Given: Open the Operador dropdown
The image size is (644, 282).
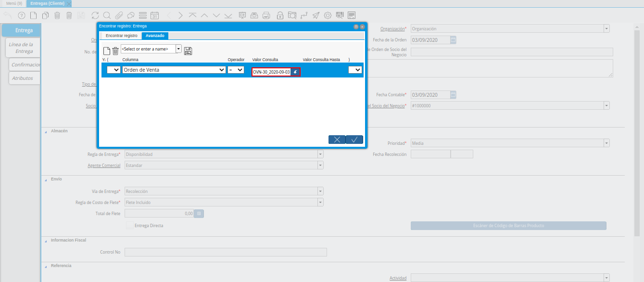Looking at the screenshot, I should pos(236,70).
